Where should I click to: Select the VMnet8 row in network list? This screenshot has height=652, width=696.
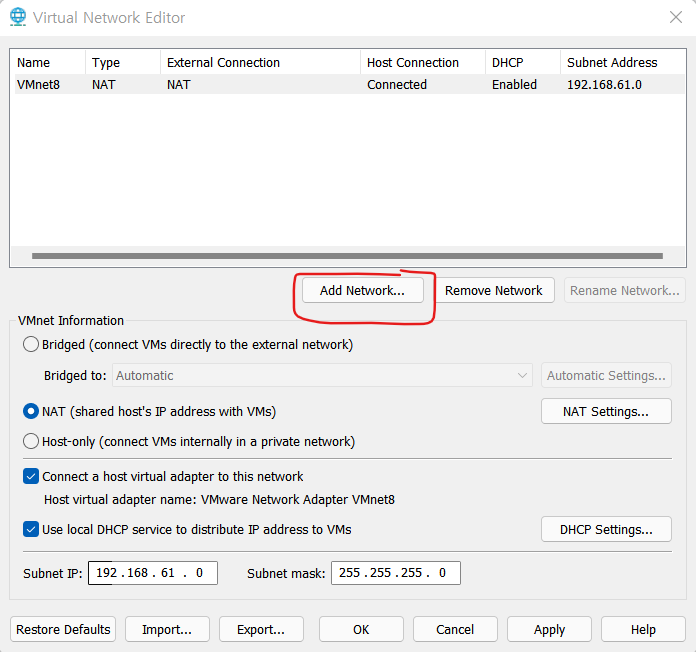(x=348, y=84)
